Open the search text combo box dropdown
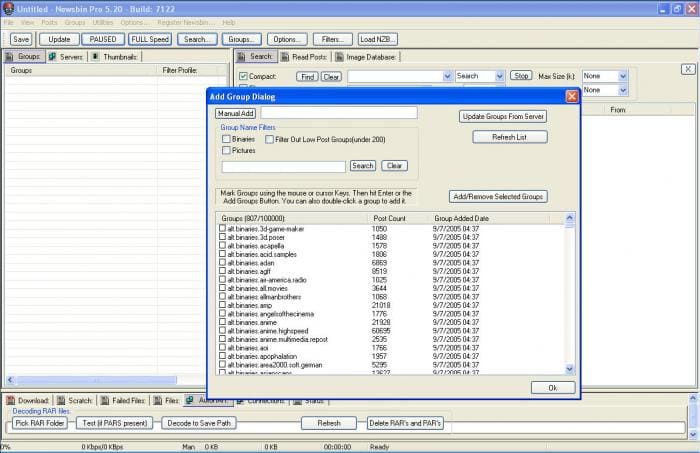The height and width of the screenshot is (453, 700). [x=447, y=76]
